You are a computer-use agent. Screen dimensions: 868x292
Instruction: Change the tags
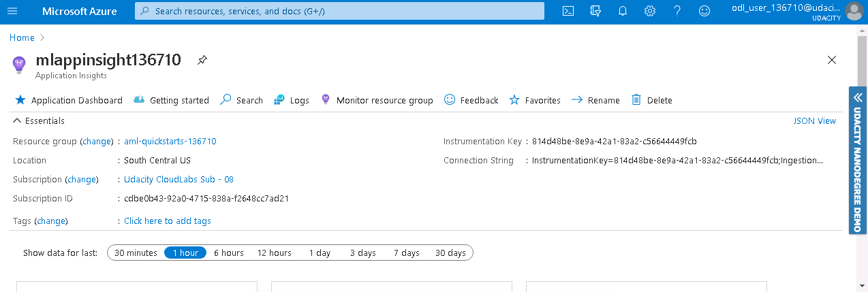click(51, 221)
